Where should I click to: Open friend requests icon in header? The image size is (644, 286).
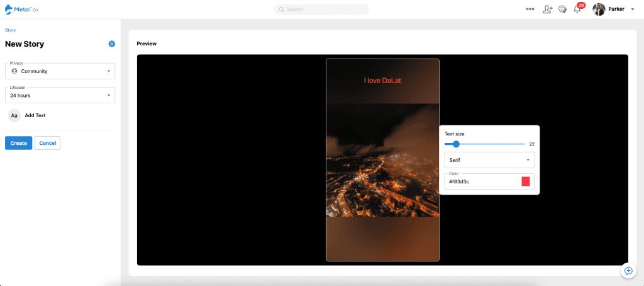coord(547,9)
